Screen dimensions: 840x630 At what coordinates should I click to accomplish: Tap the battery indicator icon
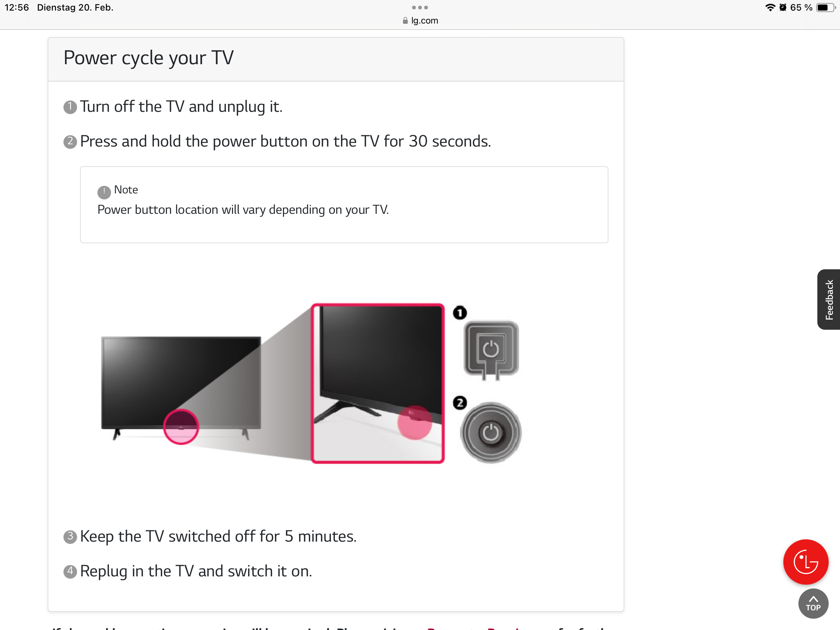point(826,8)
